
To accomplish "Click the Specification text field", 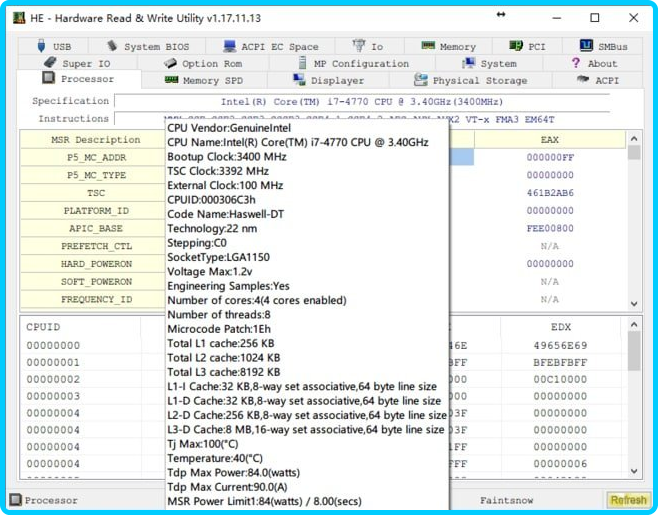I will click(x=378, y=101).
